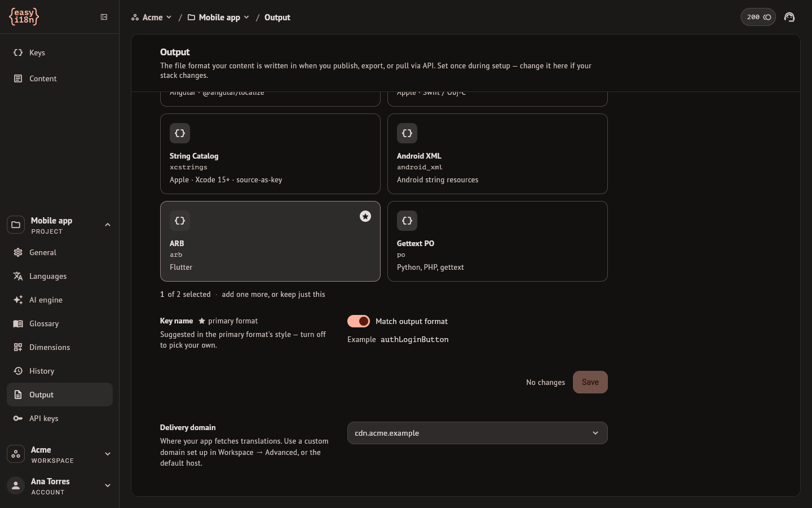
Task: Click the braces icon on ARB card
Action: click(180, 221)
